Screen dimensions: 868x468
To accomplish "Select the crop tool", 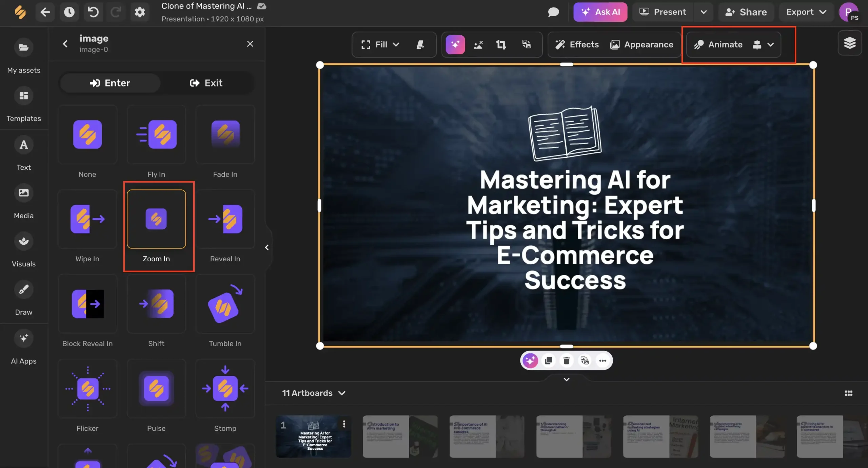I will (x=501, y=44).
